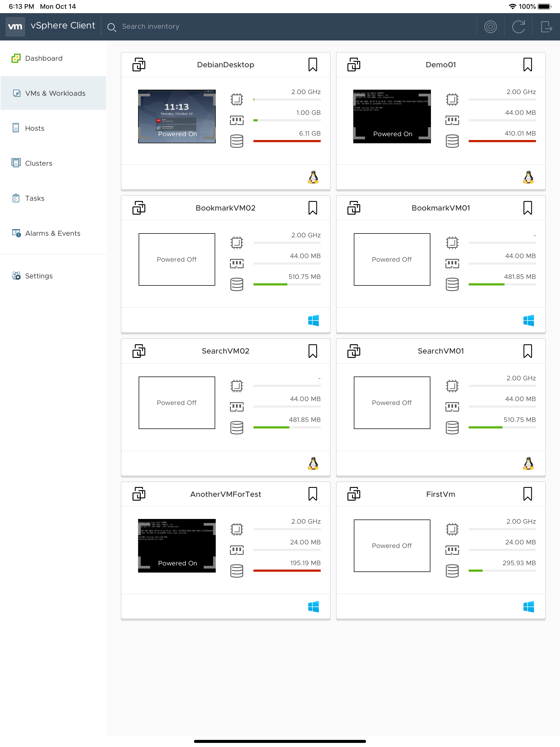Click the Linux penguin icon on Demo01 card
Viewport: 560px width, 747px height.
pyautogui.click(x=528, y=177)
